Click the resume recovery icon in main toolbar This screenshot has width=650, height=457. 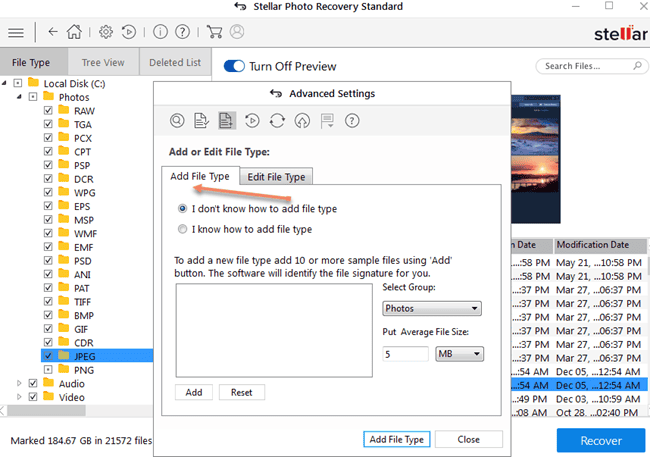[129, 32]
